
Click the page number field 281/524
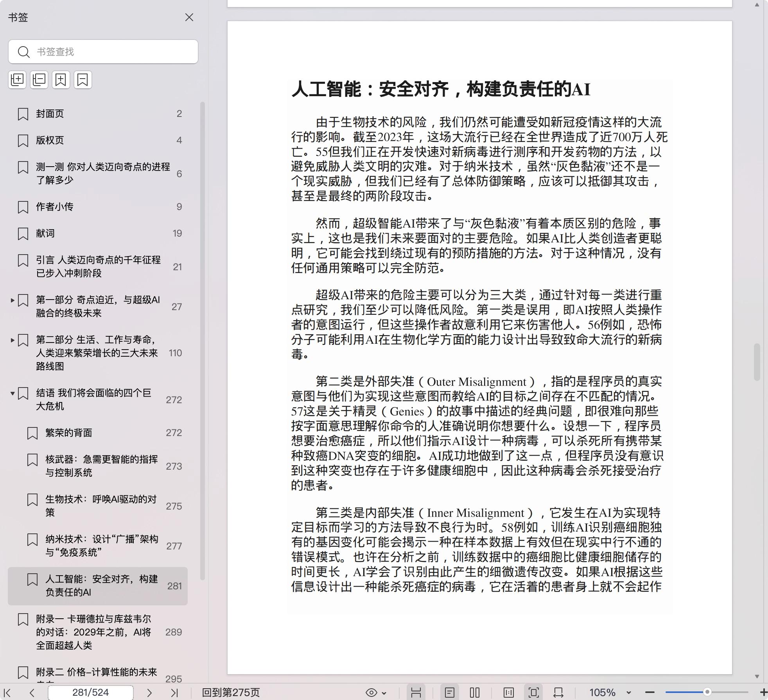point(91,693)
